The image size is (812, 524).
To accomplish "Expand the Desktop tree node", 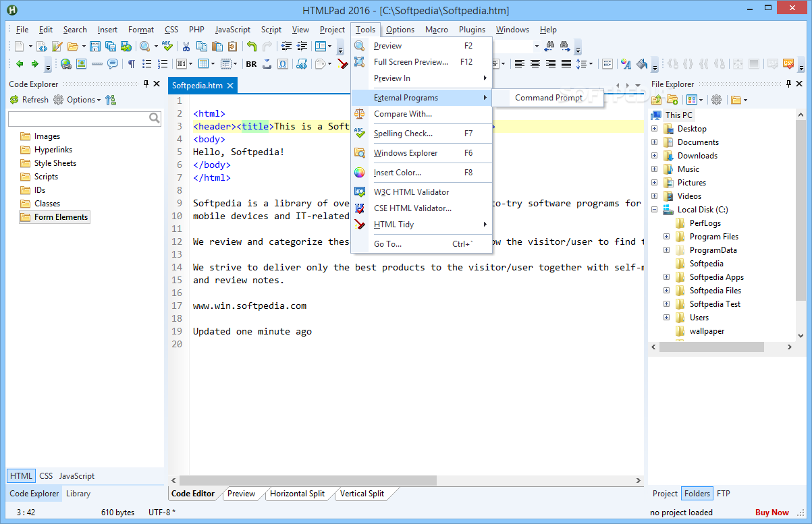I will pyautogui.click(x=654, y=129).
